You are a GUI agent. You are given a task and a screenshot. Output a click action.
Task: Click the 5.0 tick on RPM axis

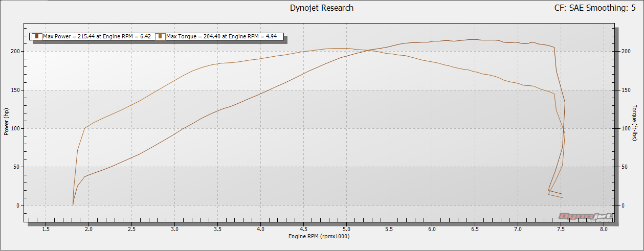pos(347,230)
